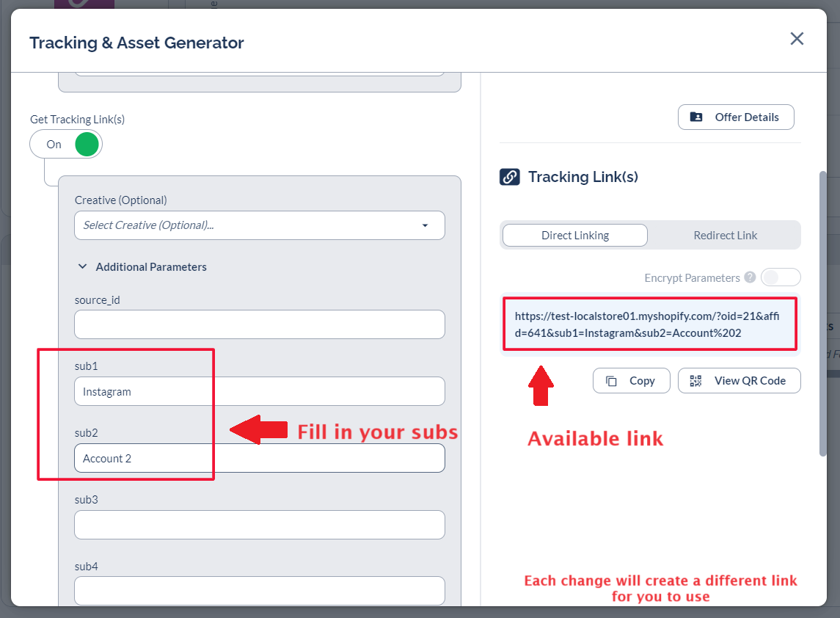The width and height of the screenshot is (840, 618).
Task: Switch to the Direct Linking tab
Action: point(574,236)
